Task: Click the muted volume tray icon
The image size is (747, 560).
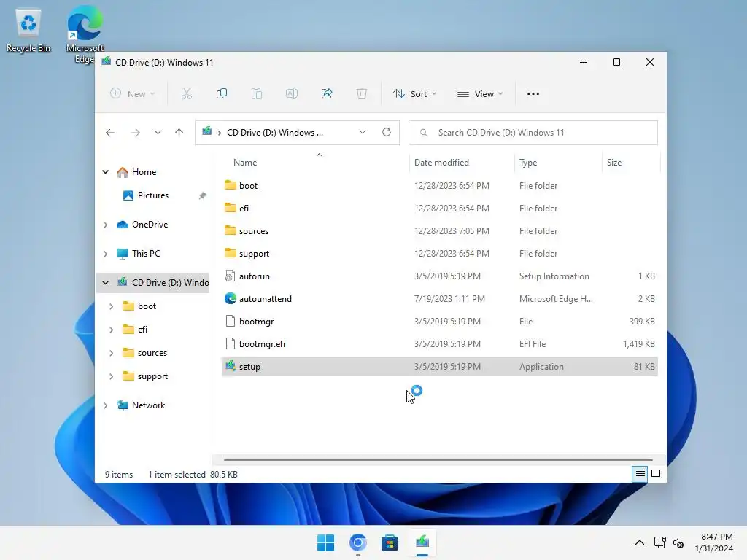Action: (x=678, y=542)
